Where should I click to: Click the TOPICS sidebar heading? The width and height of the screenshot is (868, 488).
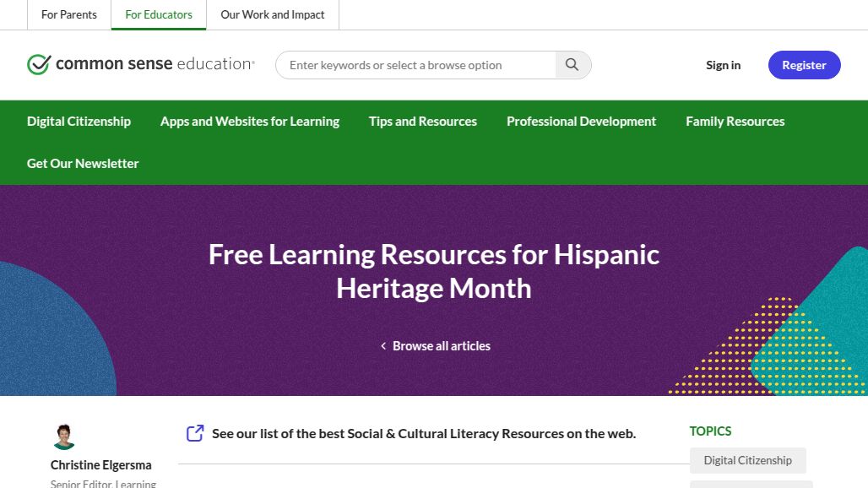coord(710,431)
